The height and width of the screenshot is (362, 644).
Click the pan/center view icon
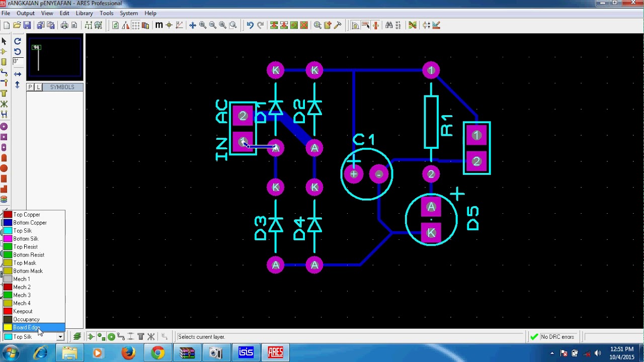(192, 25)
